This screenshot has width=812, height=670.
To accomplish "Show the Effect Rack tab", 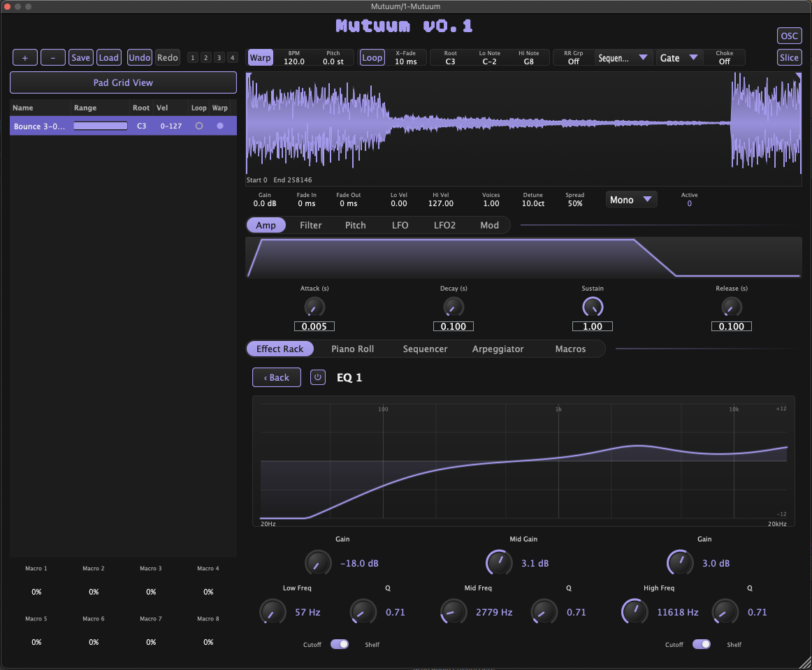I will pyautogui.click(x=280, y=349).
